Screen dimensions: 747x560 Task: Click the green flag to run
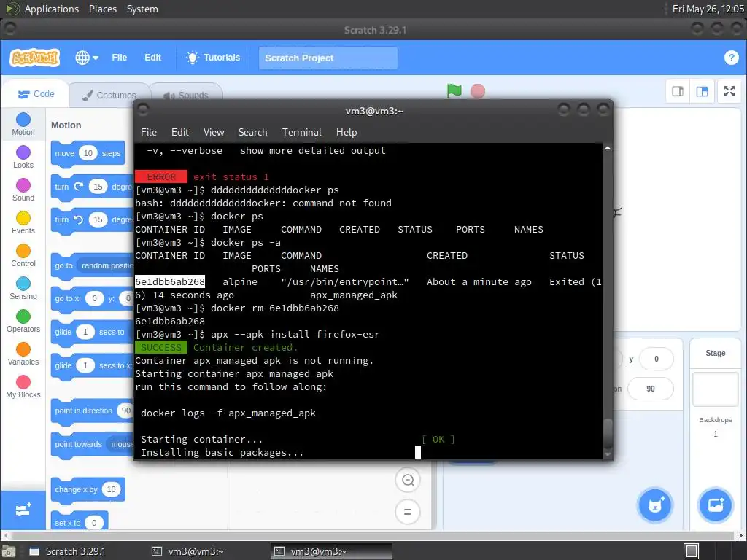(x=454, y=90)
